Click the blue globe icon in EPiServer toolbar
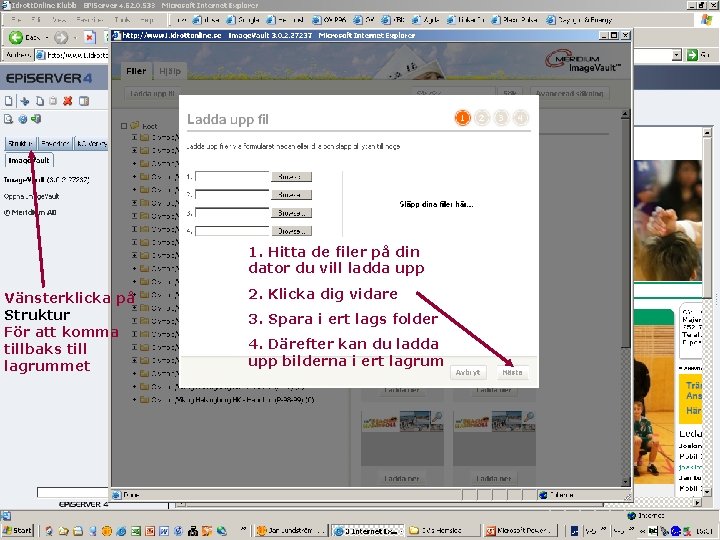720x540 pixels. click(22, 119)
